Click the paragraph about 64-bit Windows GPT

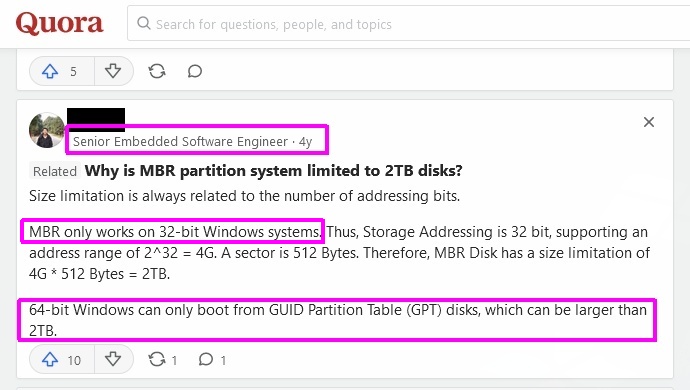(338, 320)
